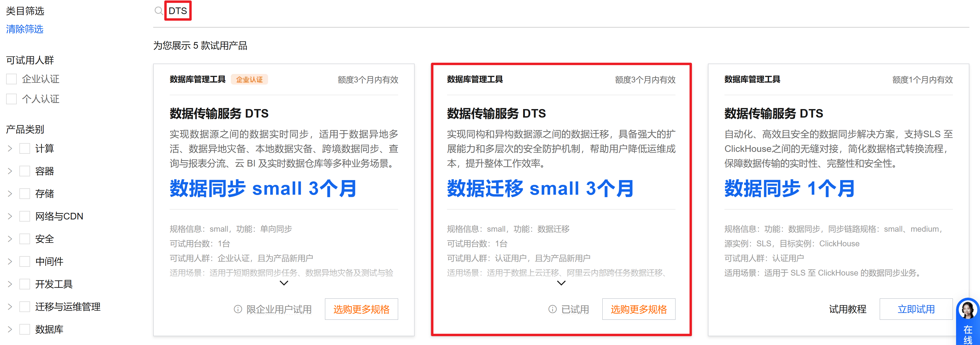Click the 已试用 status label
Image resolution: width=980 pixels, height=345 pixels.
575,309
